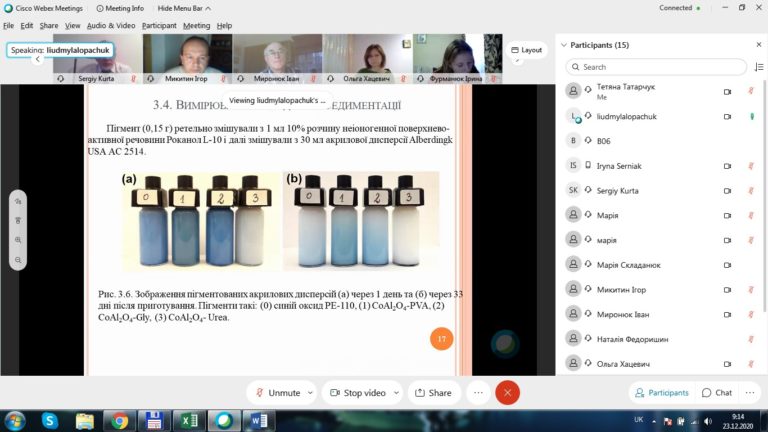Click Миронюк Іван camera icon in list
The width and height of the screenshot is (768, 432).
[x=727, y=314]
